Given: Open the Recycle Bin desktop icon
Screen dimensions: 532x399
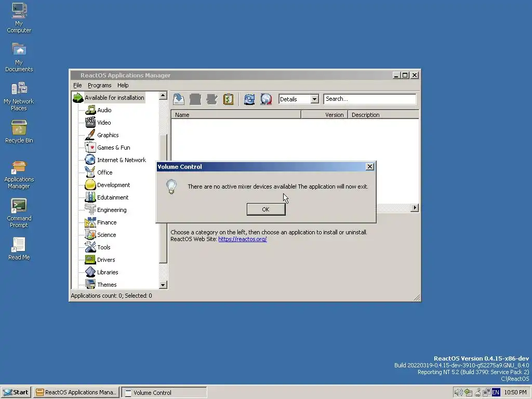Looking at the screenshot, I should (x=19, y=131).
